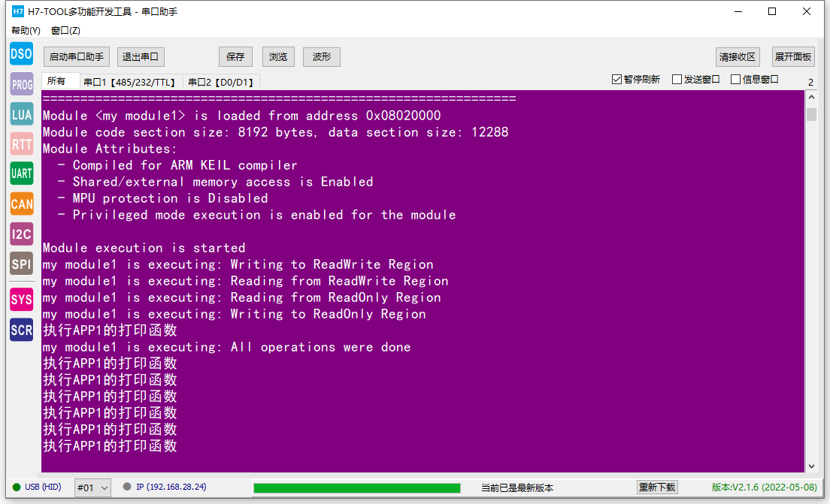Click the 波形 waveform button

click(x=321, y=56)
